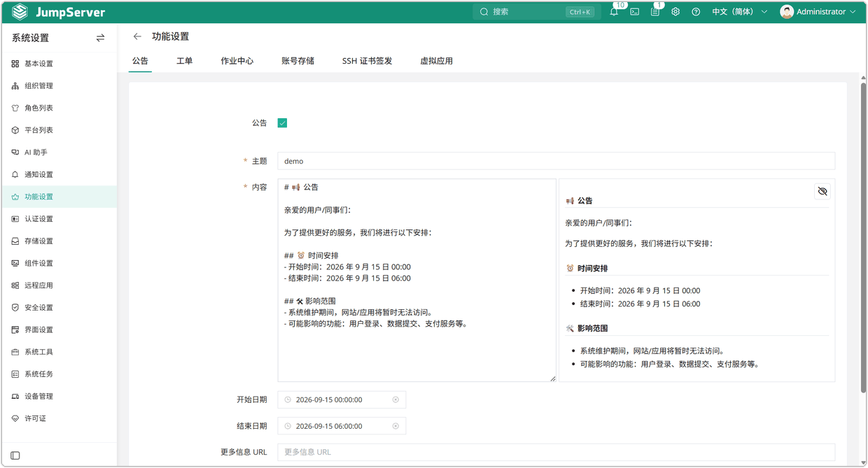868x468 pixels.
Task: Switch to the 账号存储 tab
Action: [x=298, y=61]
